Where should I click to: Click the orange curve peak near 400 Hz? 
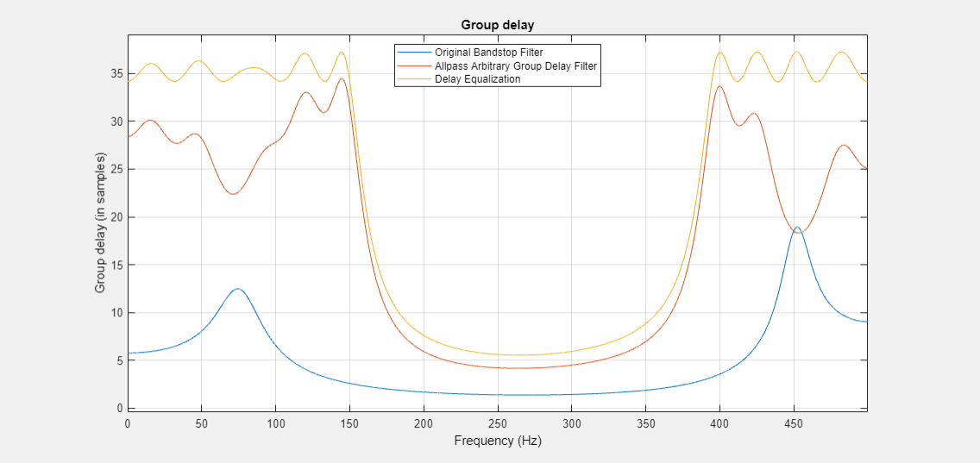tap(719, 86)
